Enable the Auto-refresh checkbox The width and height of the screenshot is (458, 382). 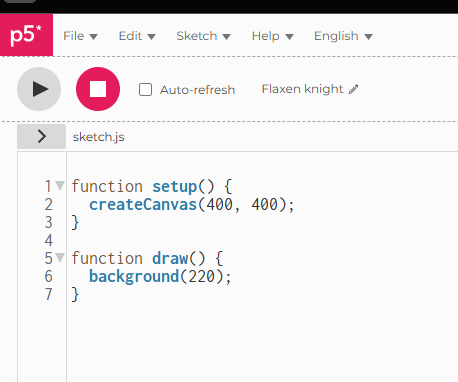[145, 90]
